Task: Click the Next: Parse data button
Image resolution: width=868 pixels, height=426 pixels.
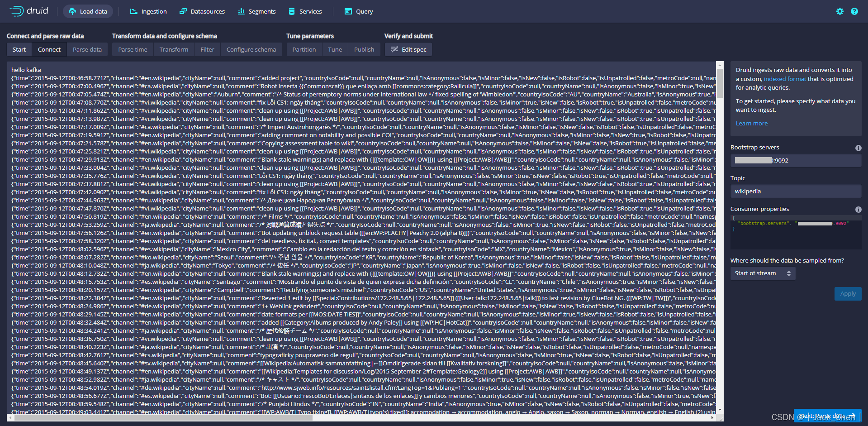Action: pos(827,416)
